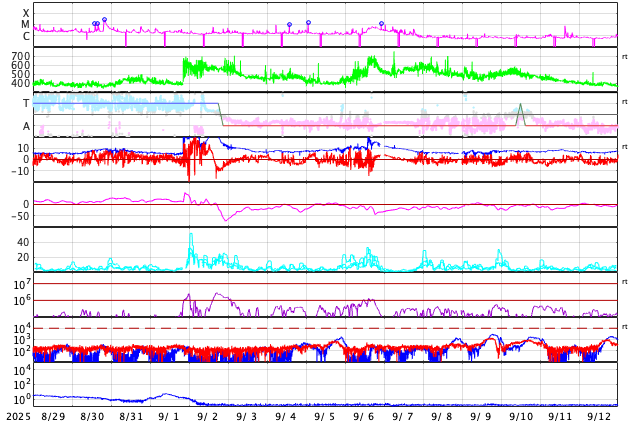The height and width of the screenshot is (424, 634).
Task: Click the highest blue flare marker on 8/30
Action: point(104,19)
